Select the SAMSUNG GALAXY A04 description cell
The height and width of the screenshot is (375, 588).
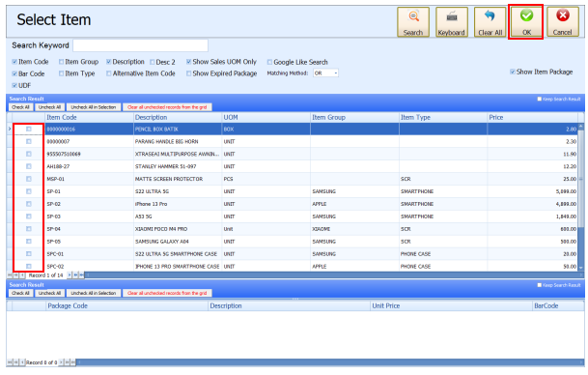pyautogui.click(x=178, y=242)
